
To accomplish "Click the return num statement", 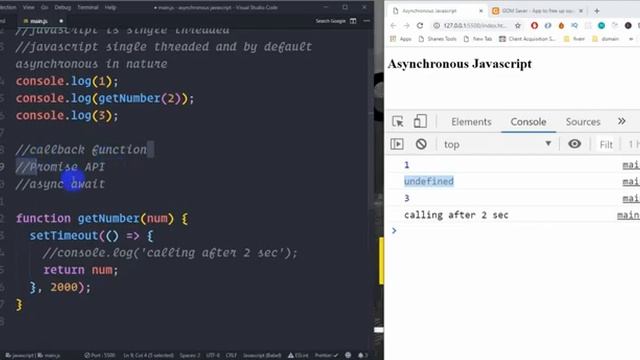I will pos(81,270).
